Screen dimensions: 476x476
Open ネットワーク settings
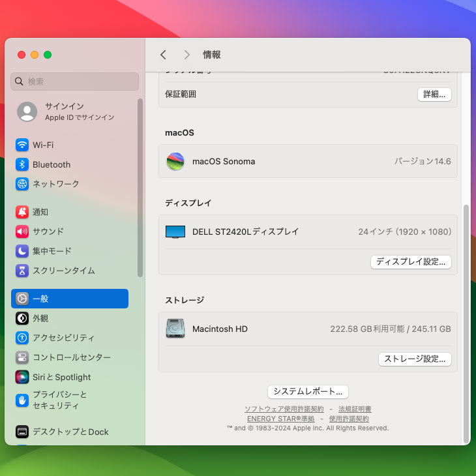point(56,184)
